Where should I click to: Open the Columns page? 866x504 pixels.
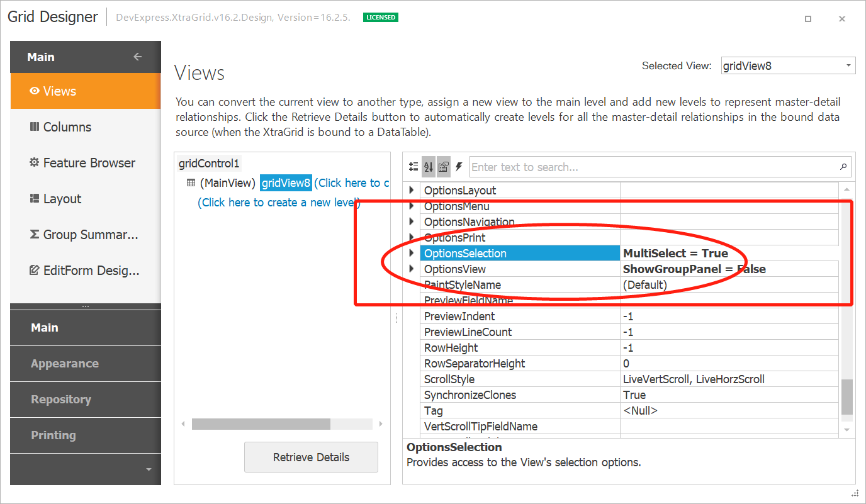pos(86,127)
